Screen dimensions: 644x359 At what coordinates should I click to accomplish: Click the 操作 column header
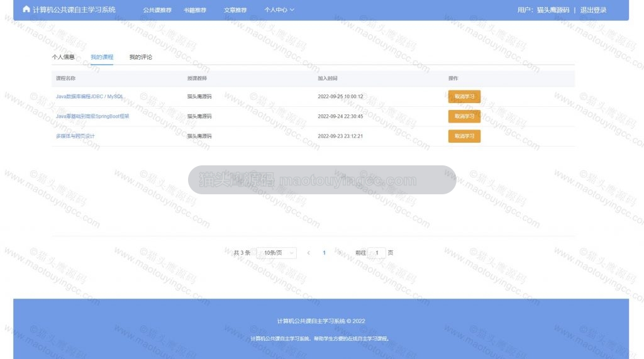[x=453, y=78]
